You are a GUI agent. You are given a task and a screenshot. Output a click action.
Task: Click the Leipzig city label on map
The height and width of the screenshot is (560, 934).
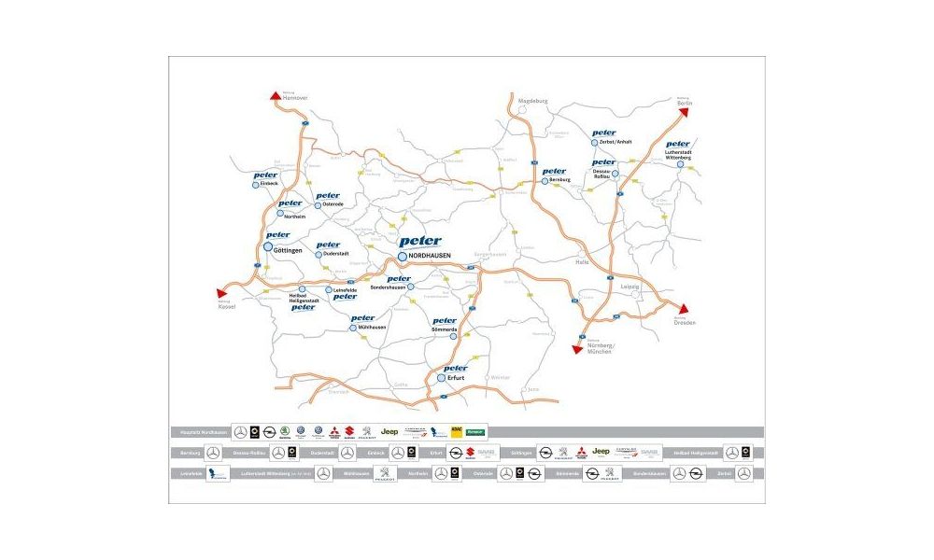630,286
